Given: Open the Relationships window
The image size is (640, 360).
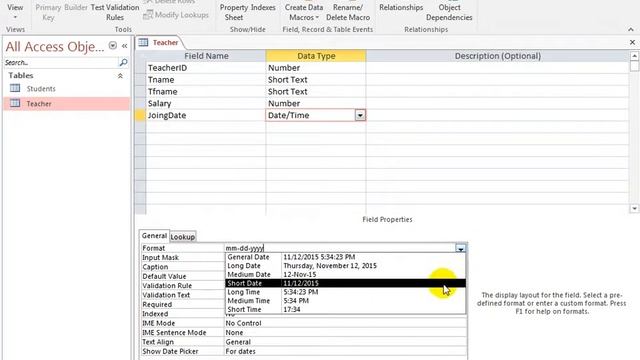Looking at the screenshot, I should 401,7.
